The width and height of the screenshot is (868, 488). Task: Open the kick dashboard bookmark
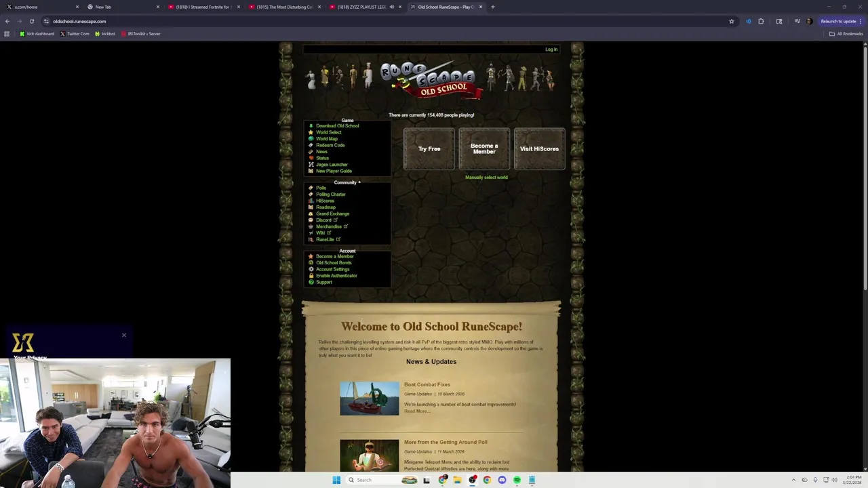click(37, 34)
